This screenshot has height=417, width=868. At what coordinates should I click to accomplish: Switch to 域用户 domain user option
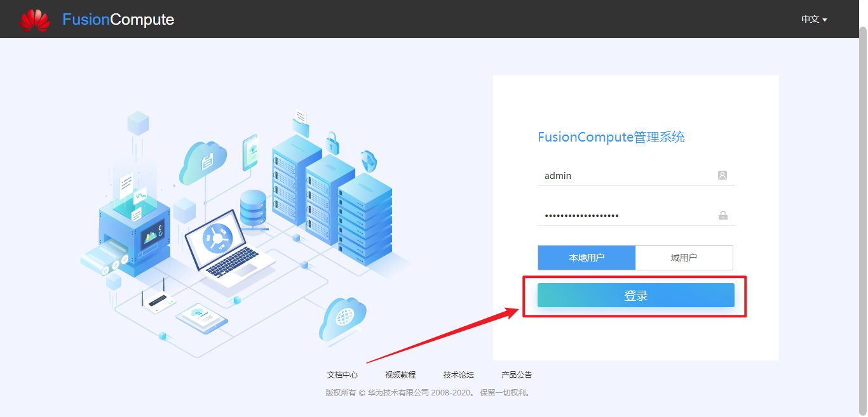tap(684, 258)
